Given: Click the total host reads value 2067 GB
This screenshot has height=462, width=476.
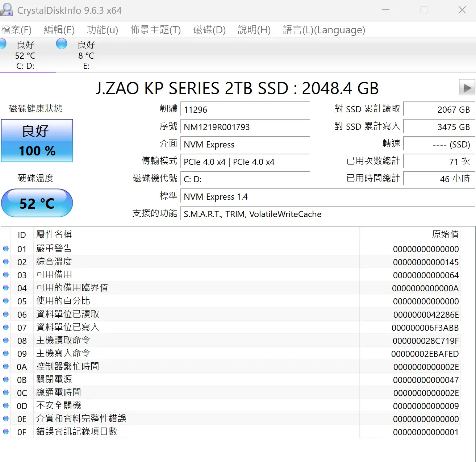Looking at the screenshot, I should coord(439,110).
